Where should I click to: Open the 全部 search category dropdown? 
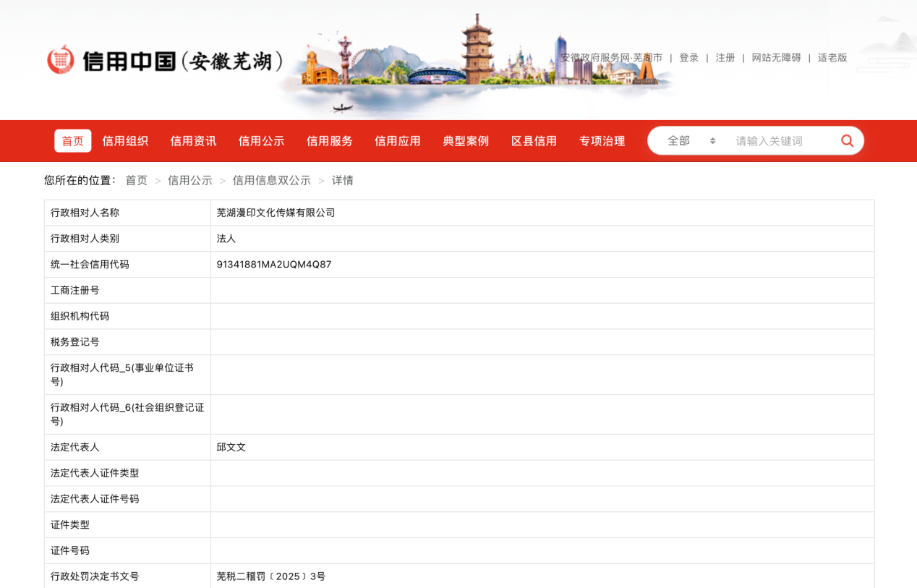click(x=691, y=141)
